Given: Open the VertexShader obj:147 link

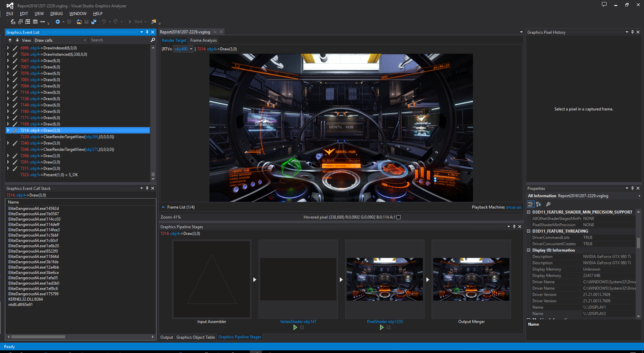Looking at the screenshot, I should click(298, 322).
